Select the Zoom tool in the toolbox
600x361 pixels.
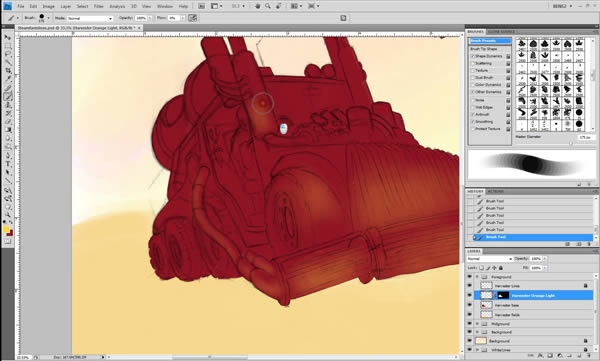pos(7,215)
